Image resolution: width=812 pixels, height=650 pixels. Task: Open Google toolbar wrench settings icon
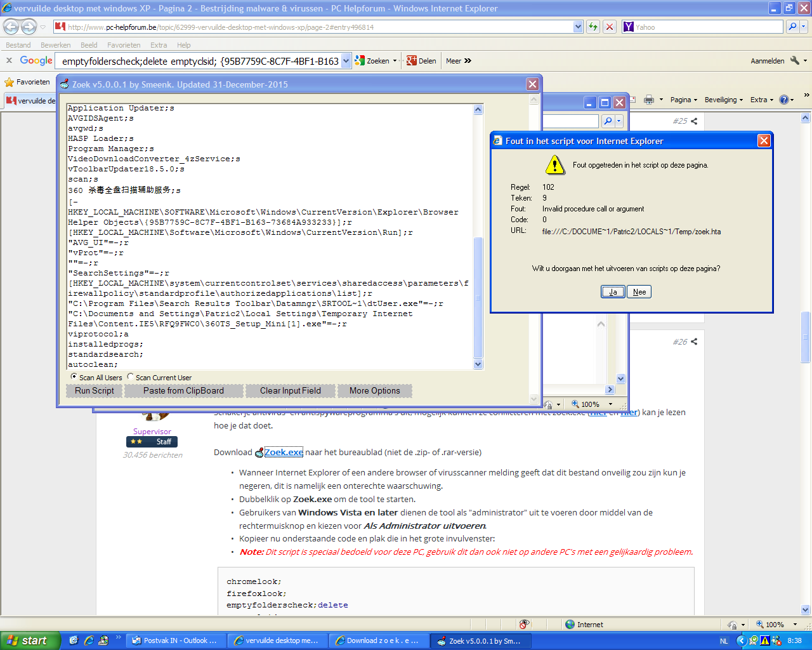(795, 61)
